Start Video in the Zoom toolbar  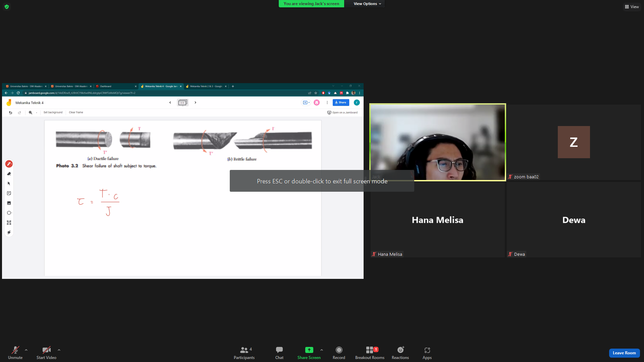46,353
